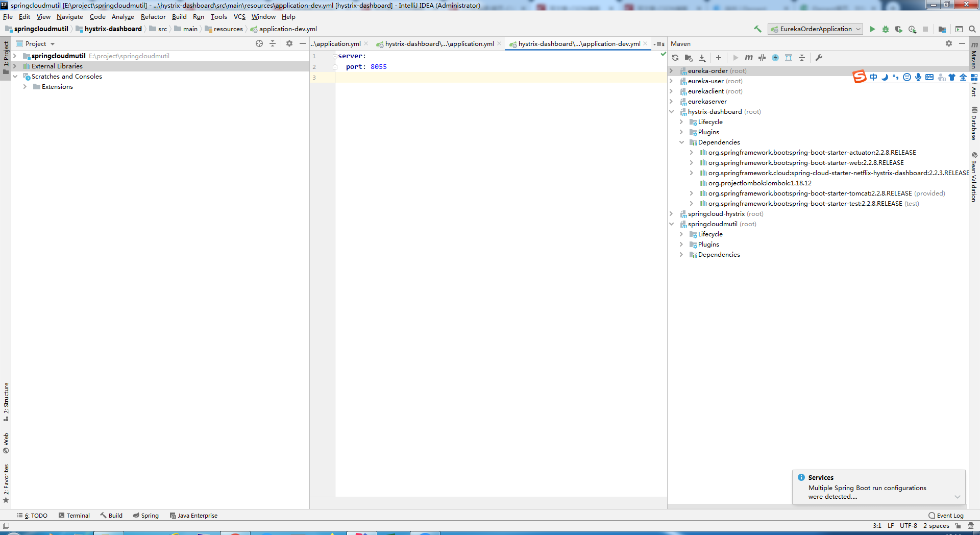980x535 pixels.
Task: Generate sources and update folders in Maven
Action: coord(689,58)
